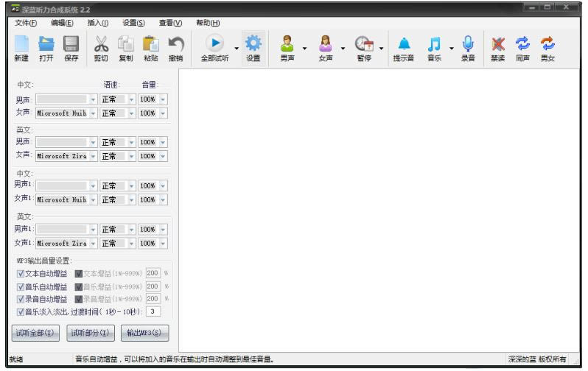Viewport: 588px width, 371px height.
Task: Click the 输出MP3(S) button
Action: click(144, 333)
